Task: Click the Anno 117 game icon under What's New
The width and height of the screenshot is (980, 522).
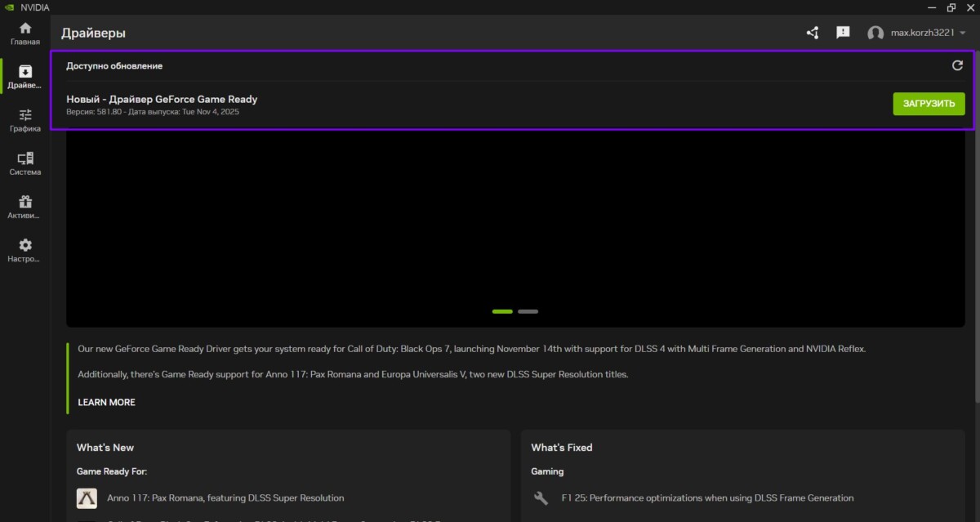Action: click(x=87, y=497)
